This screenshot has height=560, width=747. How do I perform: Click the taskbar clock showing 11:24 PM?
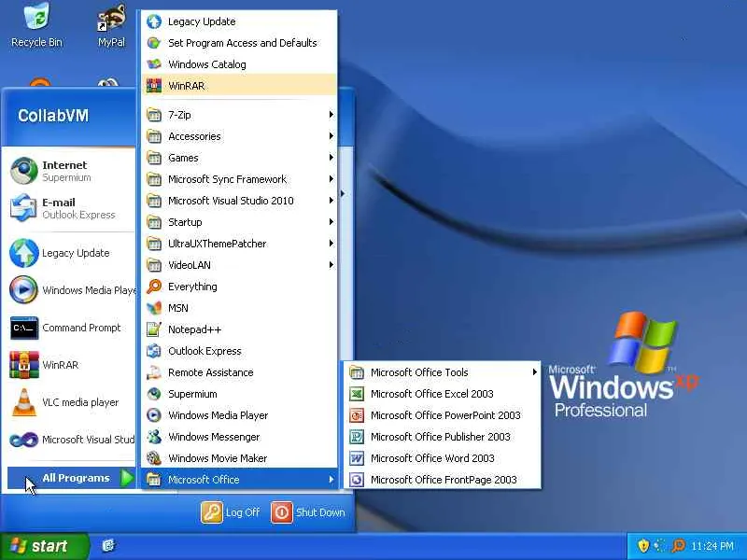tap(712, 546)
